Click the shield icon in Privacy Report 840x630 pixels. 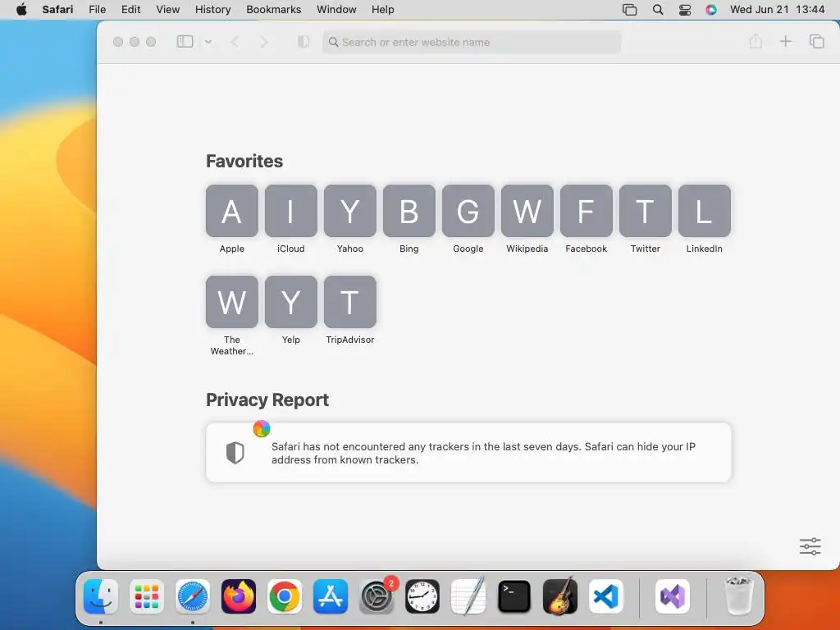(x=235, y=453)
